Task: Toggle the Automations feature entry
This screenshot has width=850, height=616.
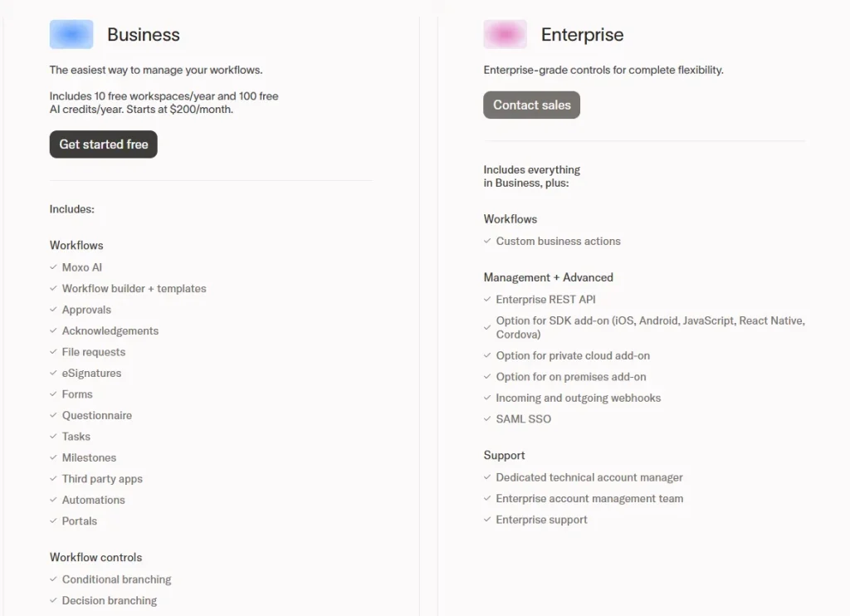Action: (x=94, y=500)
